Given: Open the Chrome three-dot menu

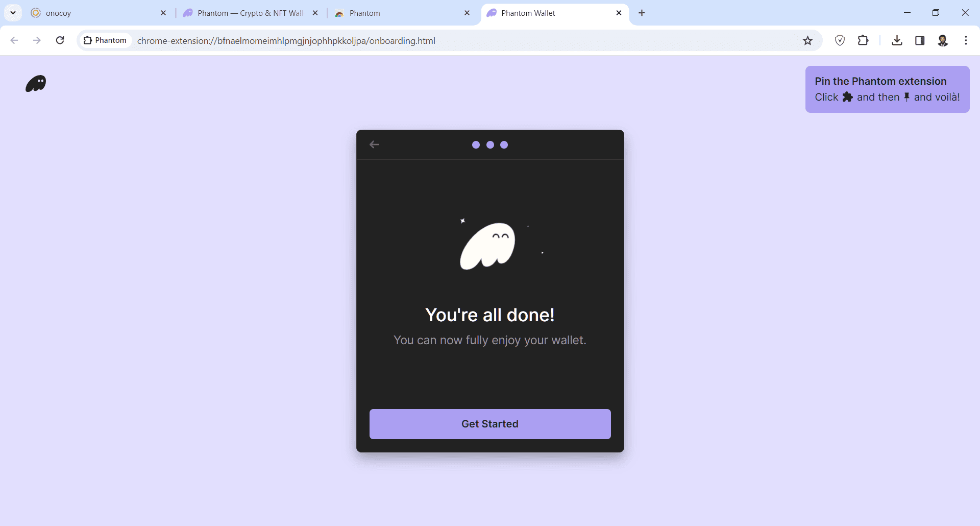Looking at the screenshot, I should [x=966, y=40].
